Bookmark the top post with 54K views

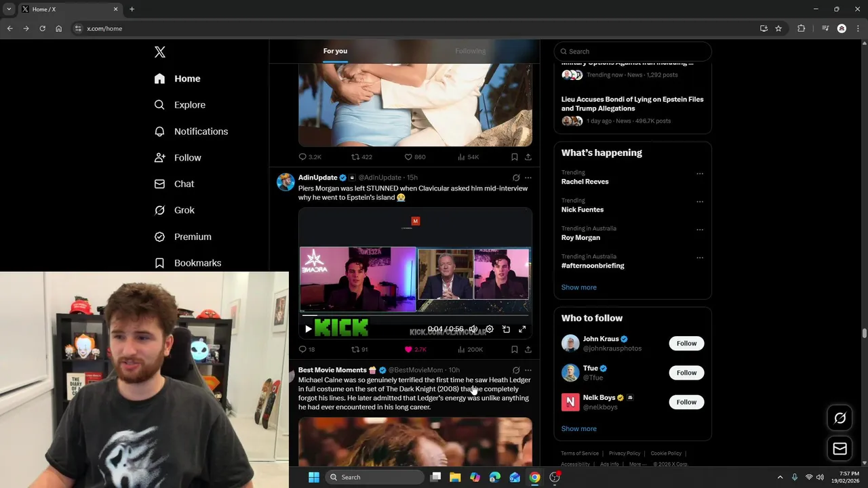[515, 157]
